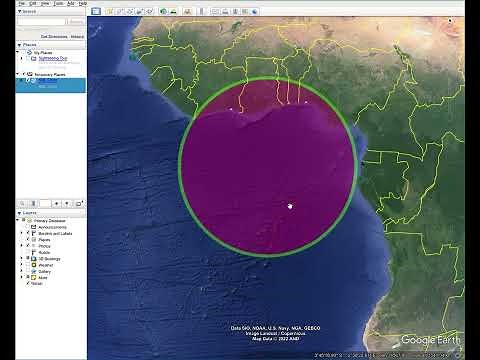Select the Add Path tool

tap(130, 11)
